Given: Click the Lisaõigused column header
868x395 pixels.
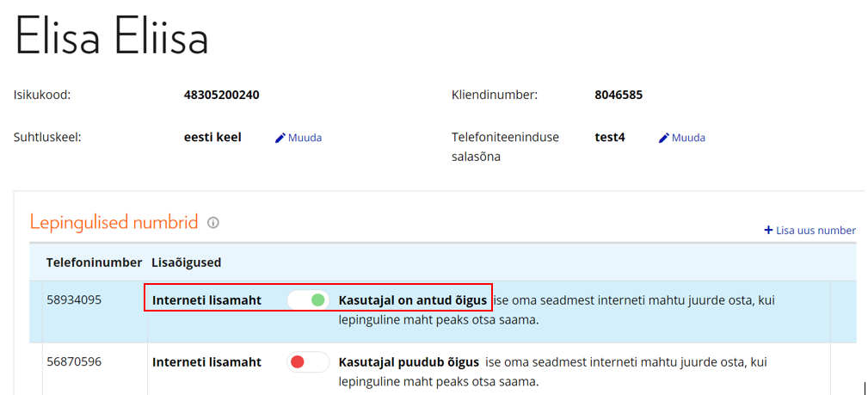Looking at the screenshot, I should tap(186, 261).
